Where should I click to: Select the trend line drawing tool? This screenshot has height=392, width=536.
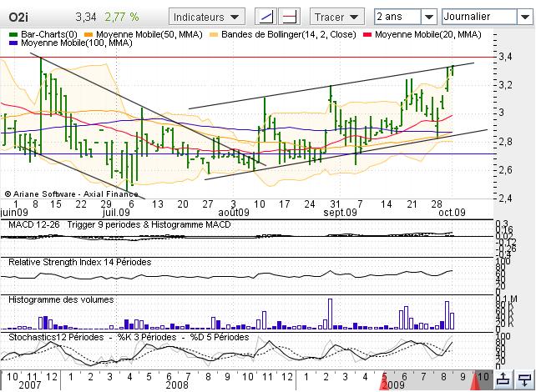pyautogui.click(x=266, y=17)
